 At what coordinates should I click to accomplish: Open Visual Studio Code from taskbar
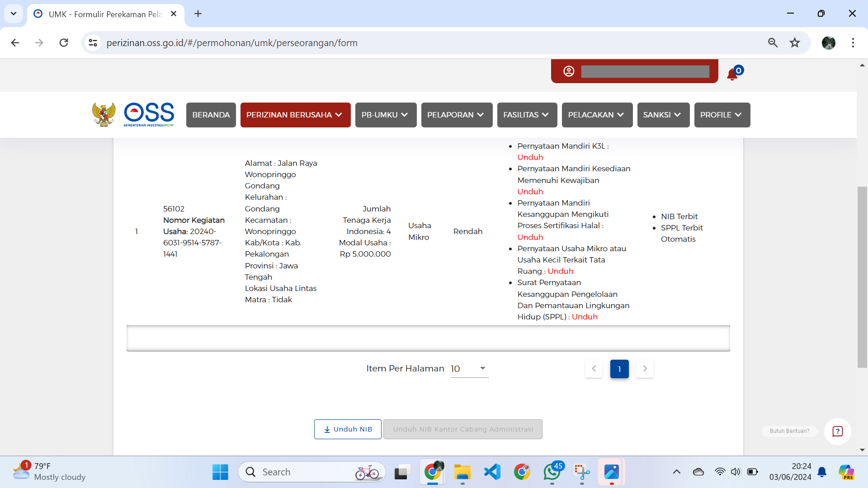point(492,472)
